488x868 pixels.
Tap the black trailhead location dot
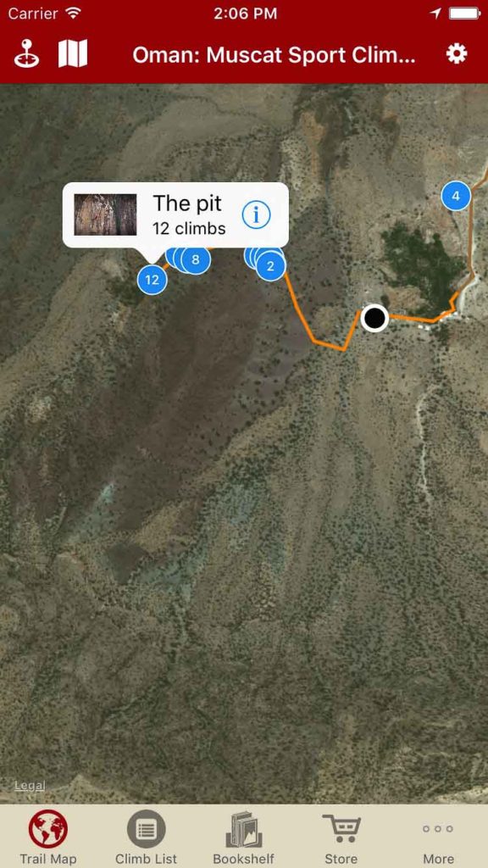coord(374,318)
